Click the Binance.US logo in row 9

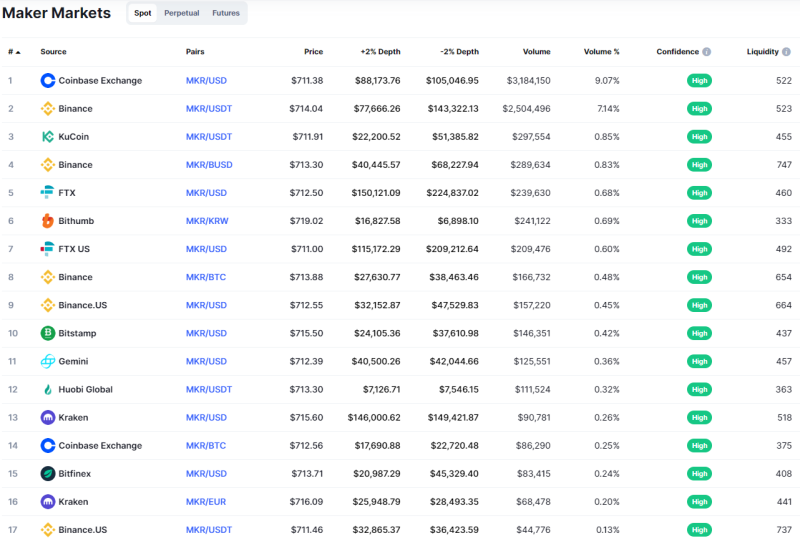47,305
